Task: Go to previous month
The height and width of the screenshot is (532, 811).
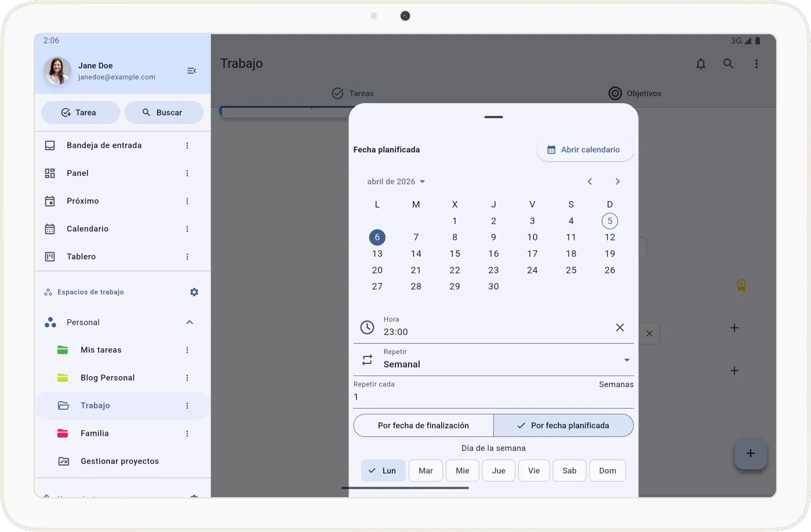Action: [x=590, y=181]
